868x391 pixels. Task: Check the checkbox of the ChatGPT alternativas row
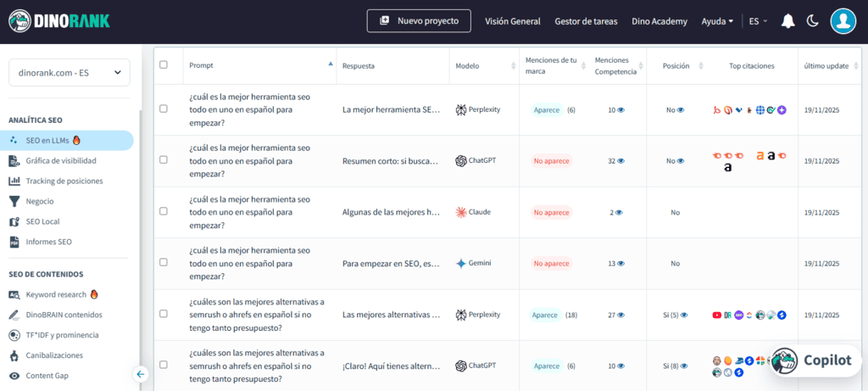click(164, 365)
